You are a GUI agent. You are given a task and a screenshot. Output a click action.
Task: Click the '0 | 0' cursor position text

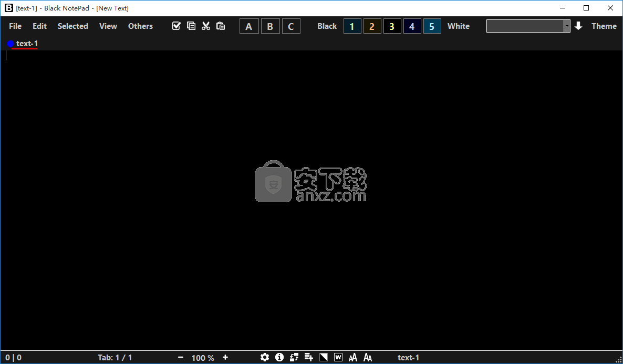(14, 358)
